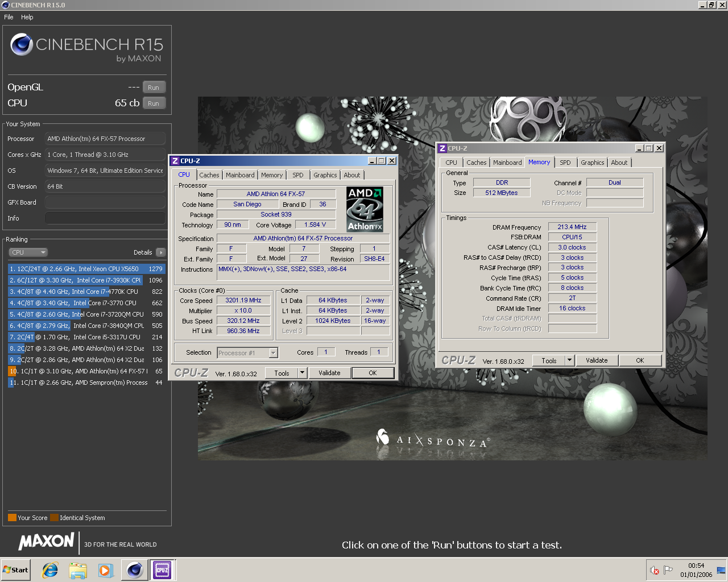Click Validate in the Memory window
Viewport: 728px width, 582px height.
597,360
